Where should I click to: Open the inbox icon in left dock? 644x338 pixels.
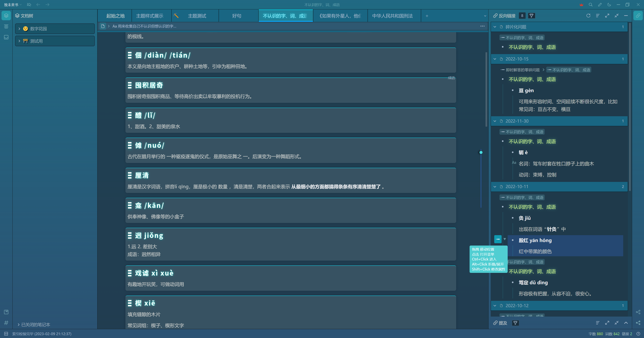pos(6,37)
